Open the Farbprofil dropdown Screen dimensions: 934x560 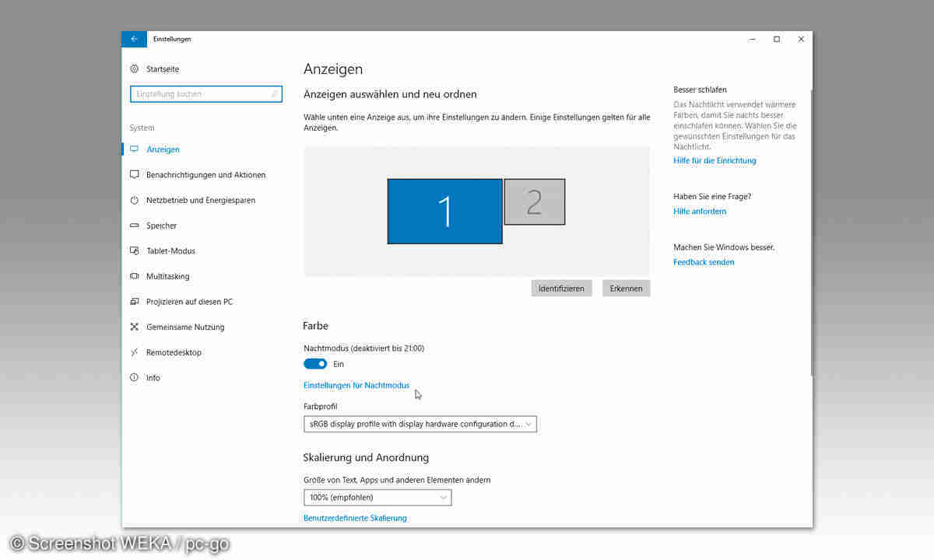420,424
